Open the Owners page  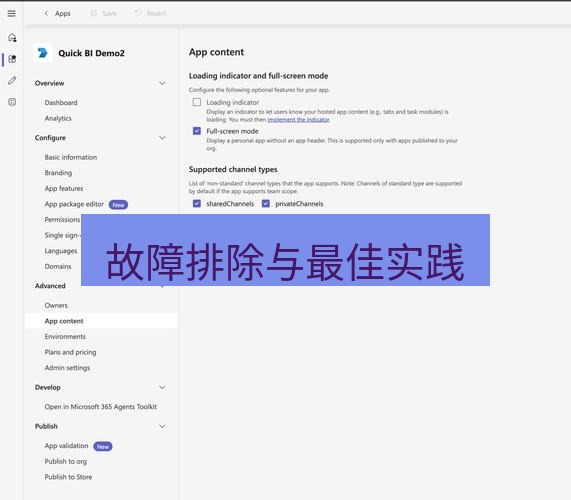click(56, 306)
